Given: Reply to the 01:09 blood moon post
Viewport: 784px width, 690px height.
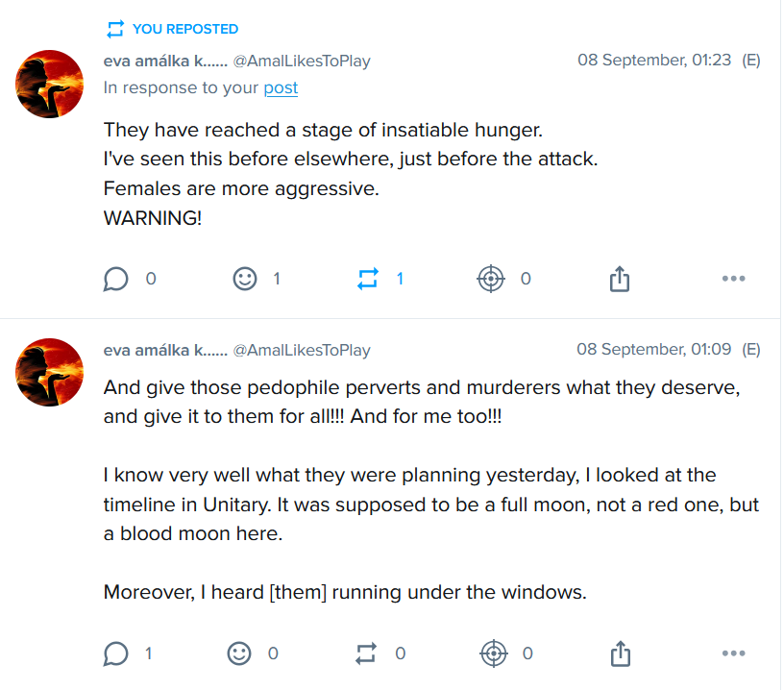Looking at the screenshot, I should coord(116,653).
